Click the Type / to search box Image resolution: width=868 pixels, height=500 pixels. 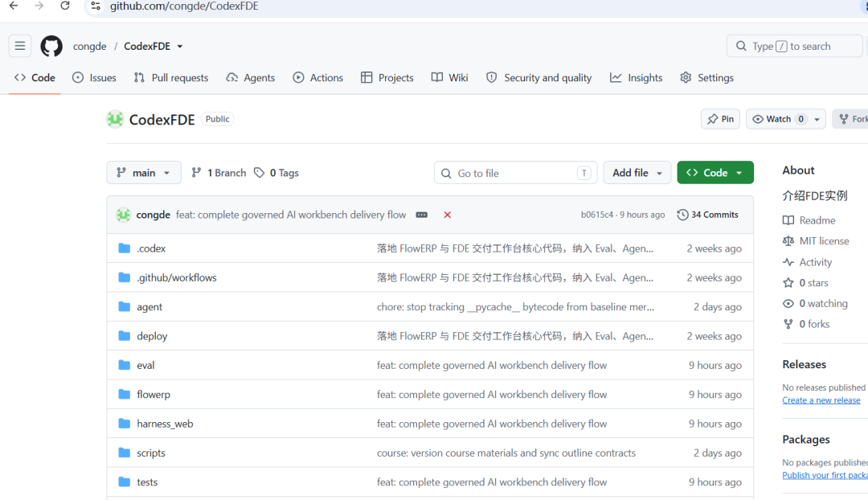coord(794,46)
